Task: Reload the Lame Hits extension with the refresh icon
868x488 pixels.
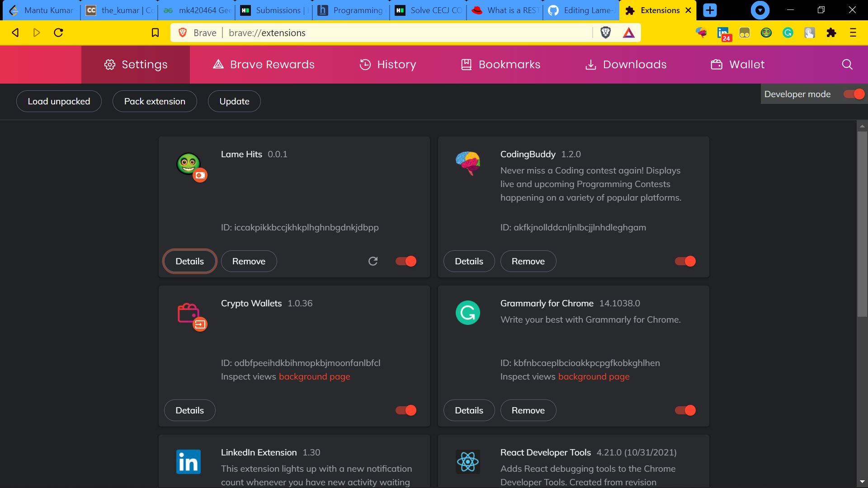Action: click(x=373, y=261)
